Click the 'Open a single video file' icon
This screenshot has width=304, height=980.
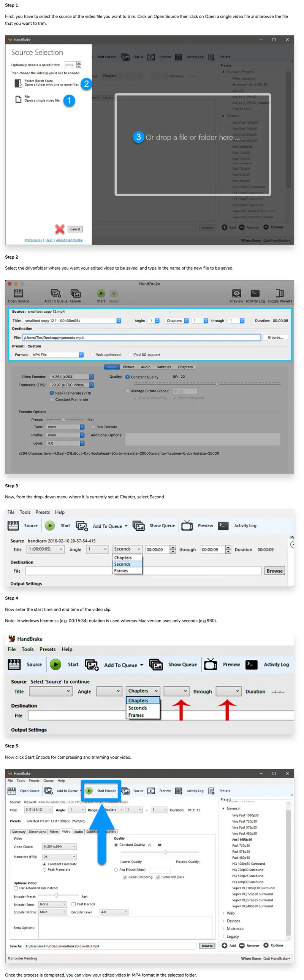pyautogui.click(x=18, y=99)
